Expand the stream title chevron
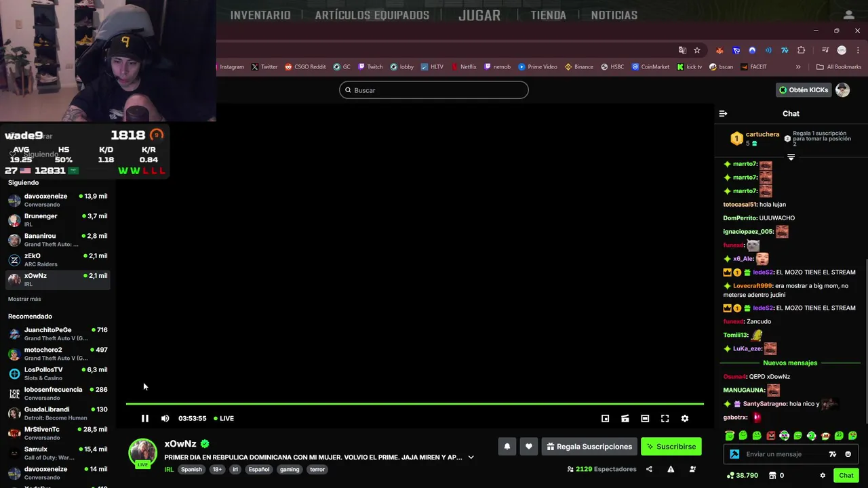Viewport: 868px width, 488px height. pyautogui.click(x=471, y=457)
